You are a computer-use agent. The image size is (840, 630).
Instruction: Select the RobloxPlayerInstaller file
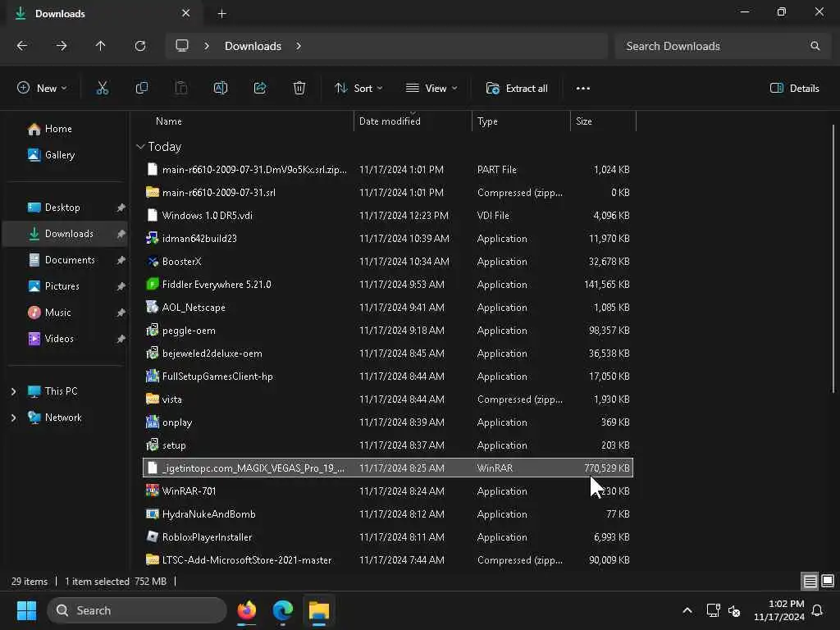(x=388, y=536)
